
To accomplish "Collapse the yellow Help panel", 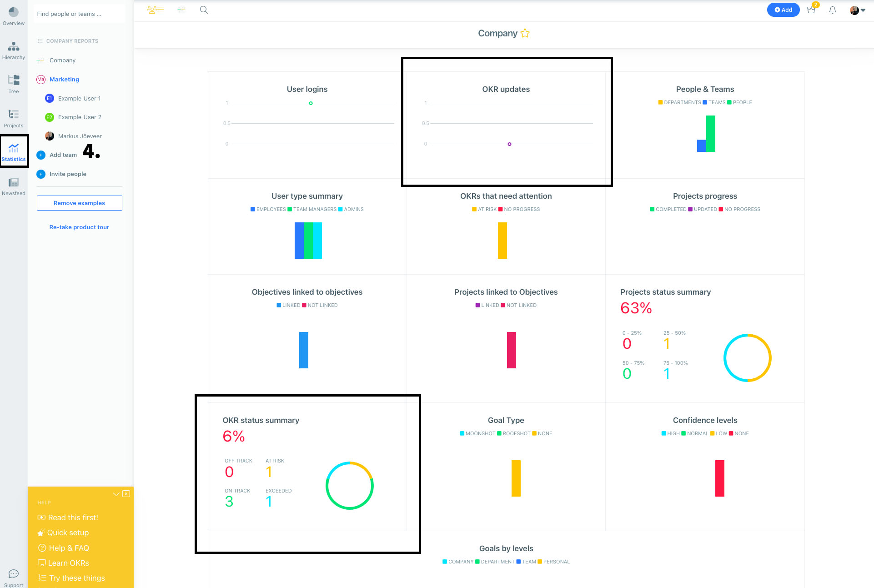I will pos(116,493).
